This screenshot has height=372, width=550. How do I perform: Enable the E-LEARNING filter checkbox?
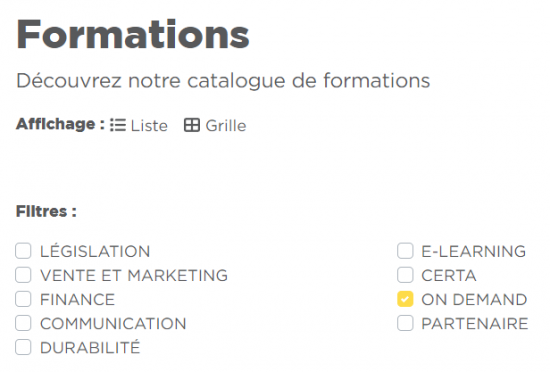[x=405, y=251]
